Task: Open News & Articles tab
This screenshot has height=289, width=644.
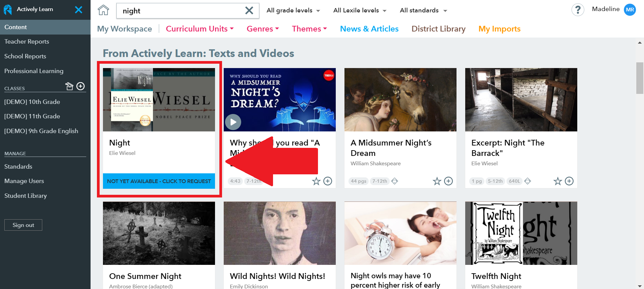Action: (x=369, y=29)
